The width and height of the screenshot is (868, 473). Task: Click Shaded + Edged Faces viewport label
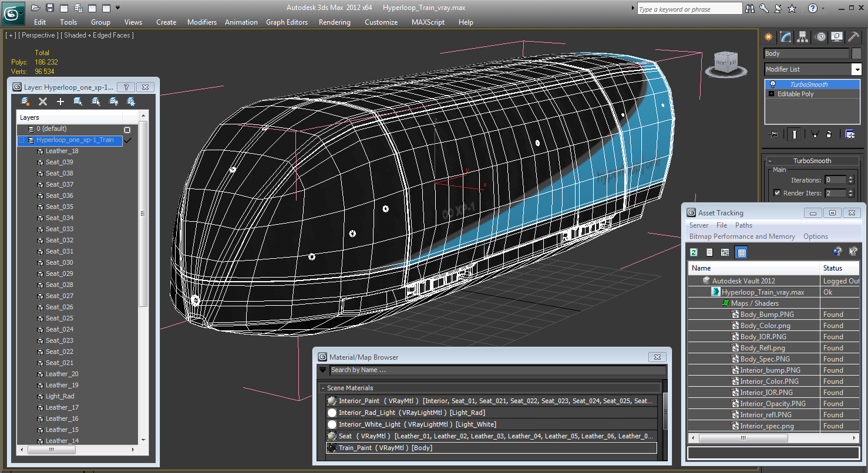pos(97,35)
